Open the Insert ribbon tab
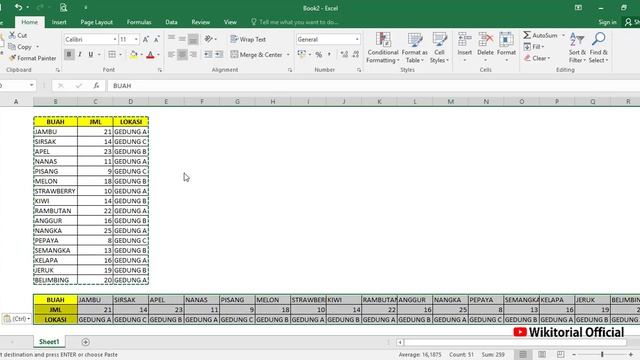Viewport: 640px width, 360px height. point(59,22)
